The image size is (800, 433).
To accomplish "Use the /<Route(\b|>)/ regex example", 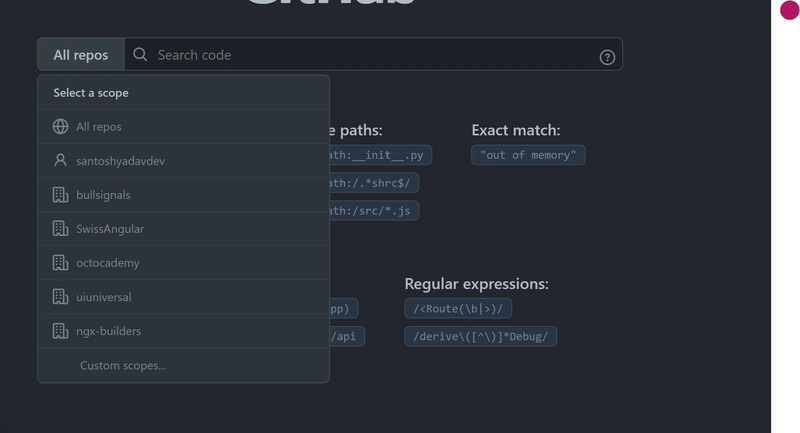I will [458, 309].
